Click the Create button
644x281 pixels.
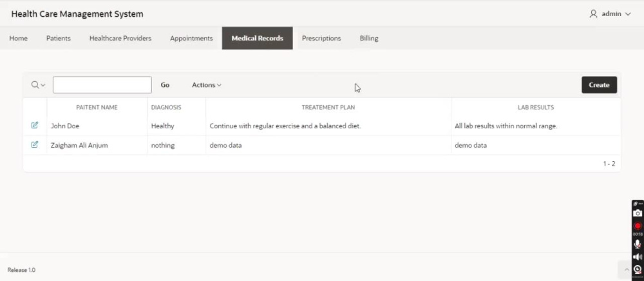click(599, 85)
